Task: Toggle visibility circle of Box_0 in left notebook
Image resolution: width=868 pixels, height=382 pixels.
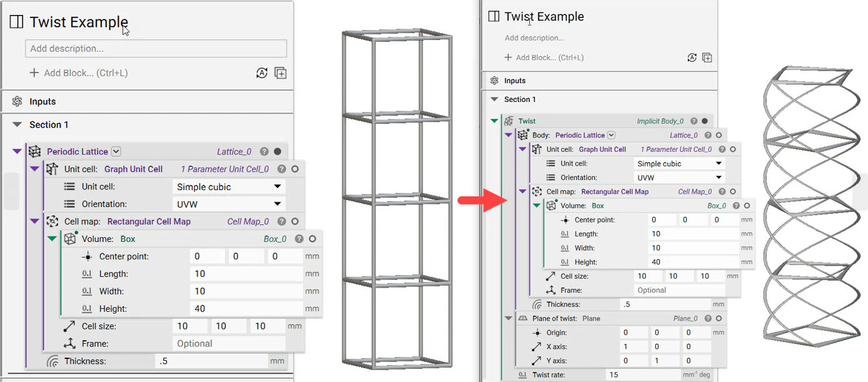Action: tap(312, 239)
